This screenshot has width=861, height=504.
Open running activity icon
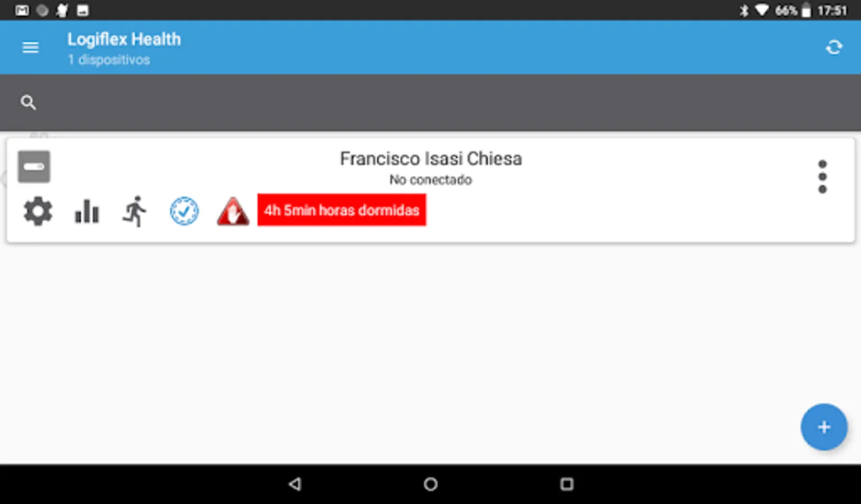[135, 212]
